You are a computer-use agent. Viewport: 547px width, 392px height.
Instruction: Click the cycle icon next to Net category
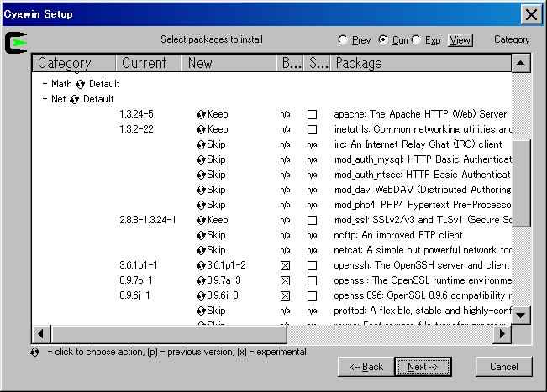74,99
